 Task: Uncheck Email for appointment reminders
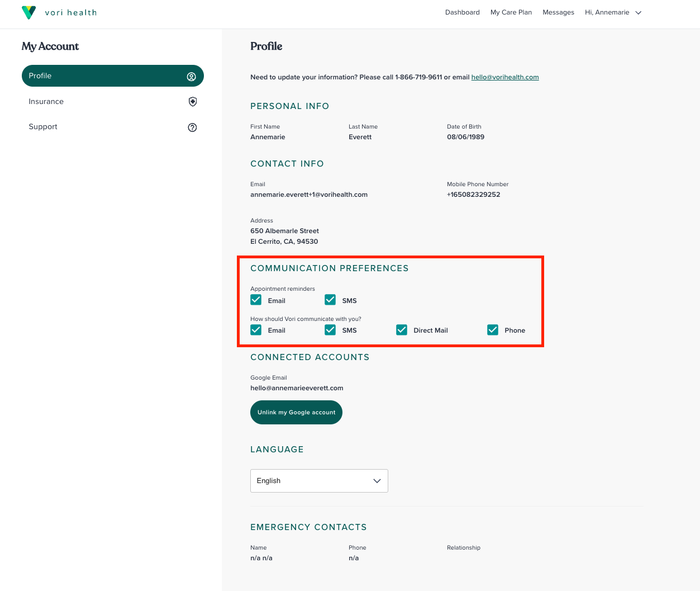(x=256, y=300)
